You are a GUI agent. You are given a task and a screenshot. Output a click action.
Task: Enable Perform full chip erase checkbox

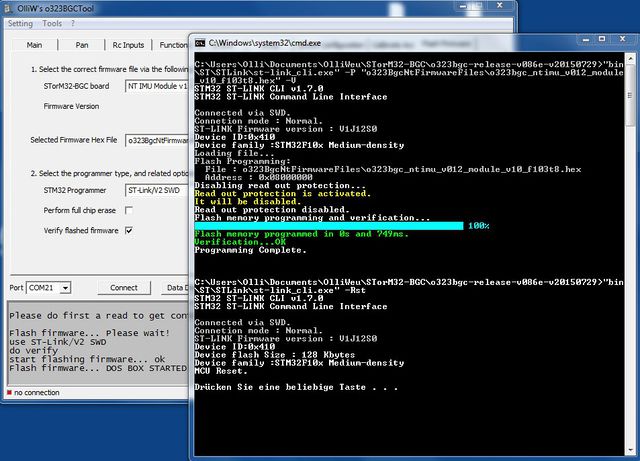[128, 210]
